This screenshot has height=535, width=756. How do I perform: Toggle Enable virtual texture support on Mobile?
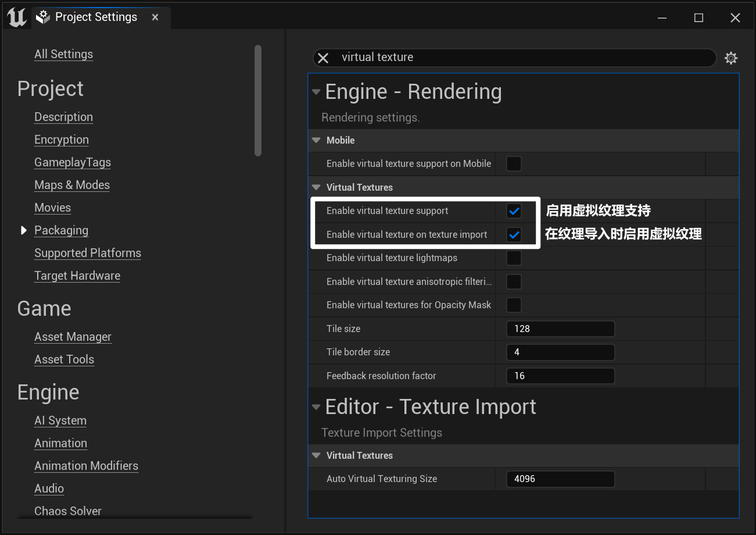[x=514, y=163]
